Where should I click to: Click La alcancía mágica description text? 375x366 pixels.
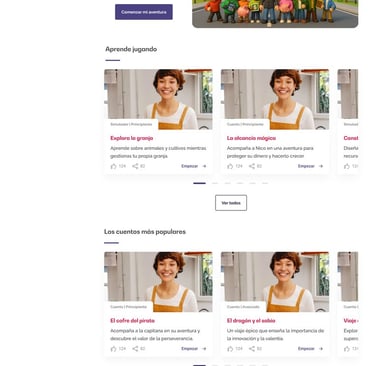pos(270,152)
